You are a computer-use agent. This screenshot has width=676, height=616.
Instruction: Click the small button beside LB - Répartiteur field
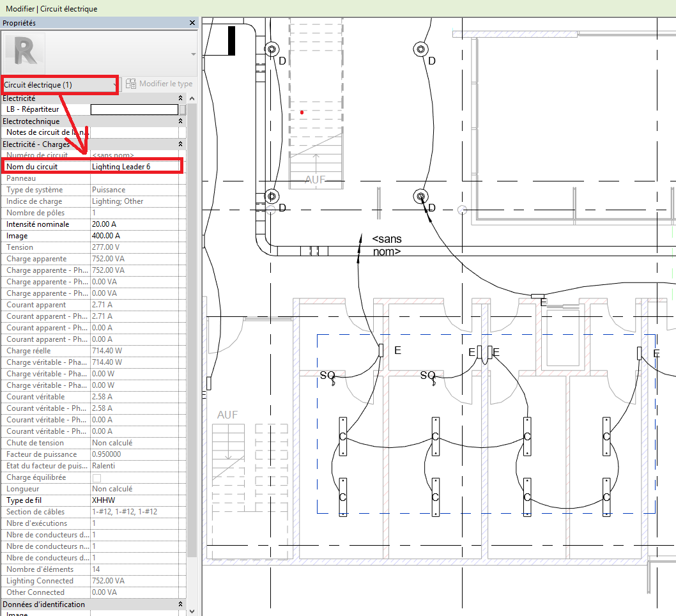pos(183,110)
